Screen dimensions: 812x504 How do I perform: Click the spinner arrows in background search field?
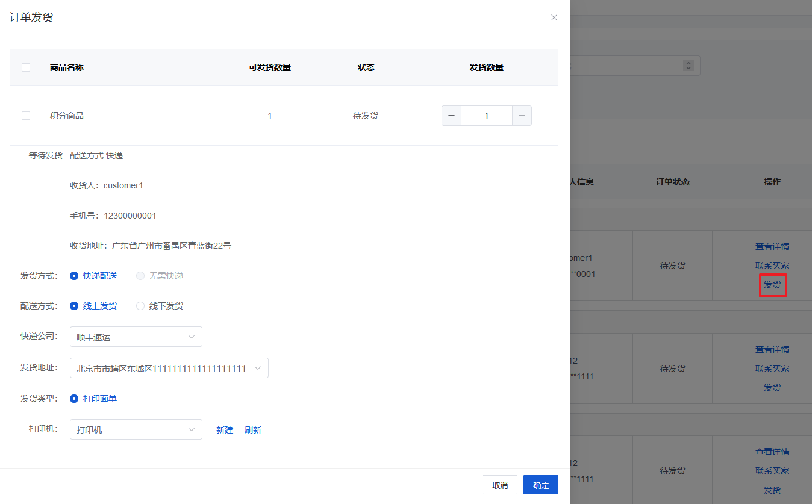coord(689,65)
